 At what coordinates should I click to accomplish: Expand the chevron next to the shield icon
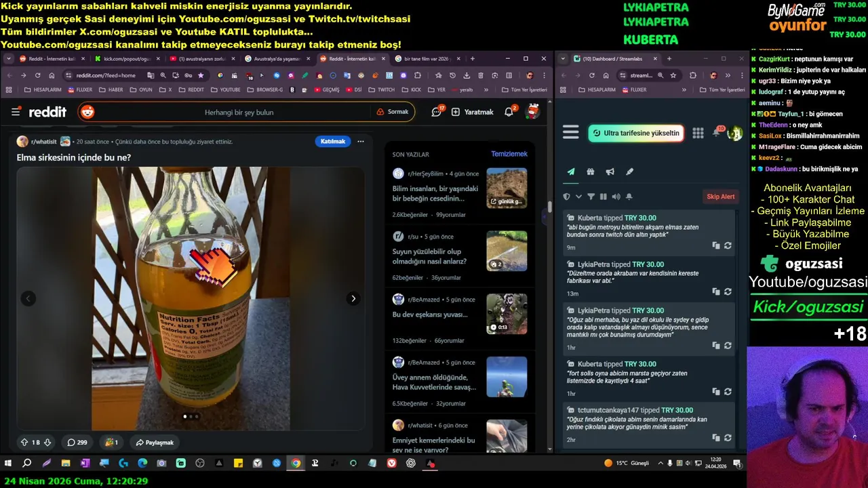[x=578, y=197]
